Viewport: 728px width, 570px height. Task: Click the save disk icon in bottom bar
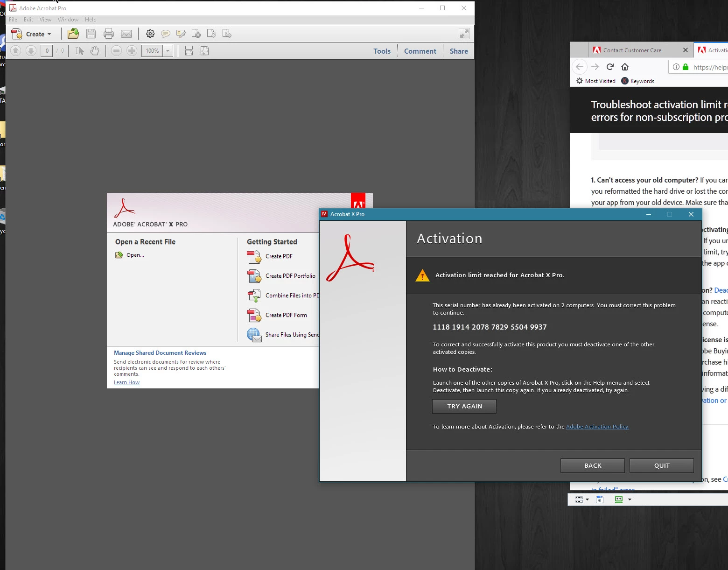(x=600, y=500)
